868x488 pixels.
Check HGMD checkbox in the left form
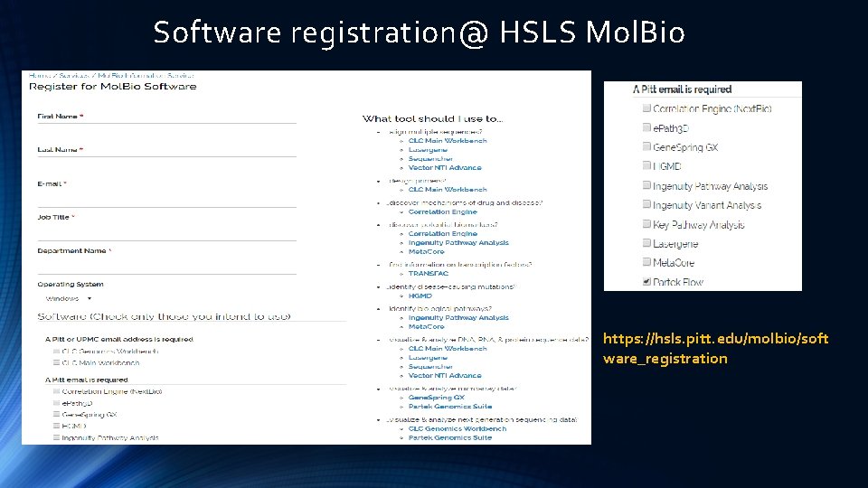click(x=56, y=426)
